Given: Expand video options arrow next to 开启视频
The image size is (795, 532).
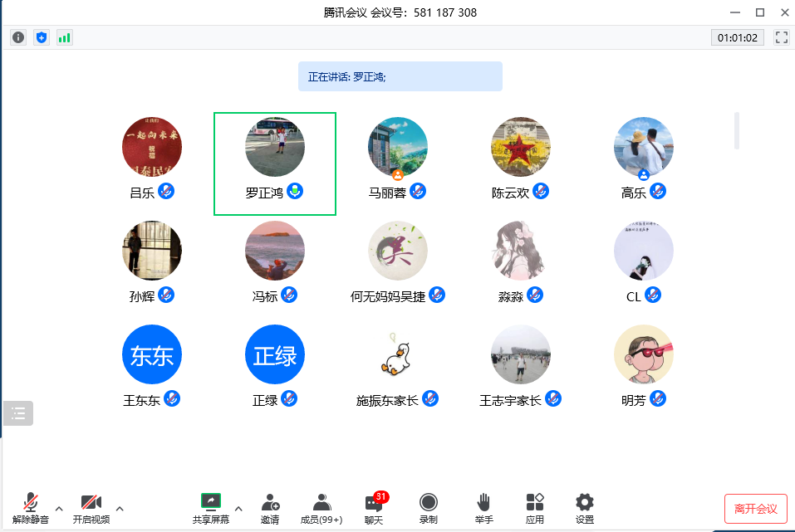Looking at the screenshot, I should [x=120, y=508].
